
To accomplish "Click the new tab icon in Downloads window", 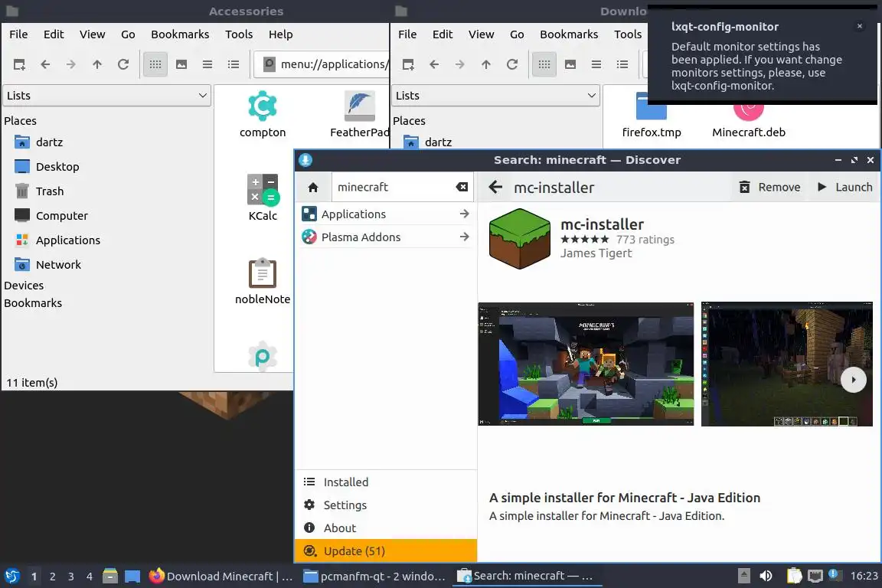I will (x=408, y=64).
